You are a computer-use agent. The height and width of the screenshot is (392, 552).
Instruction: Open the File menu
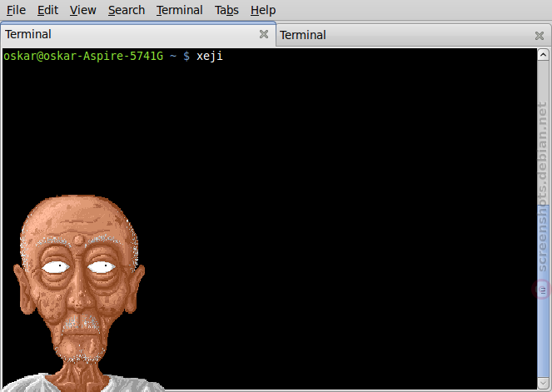click(16, 10)
